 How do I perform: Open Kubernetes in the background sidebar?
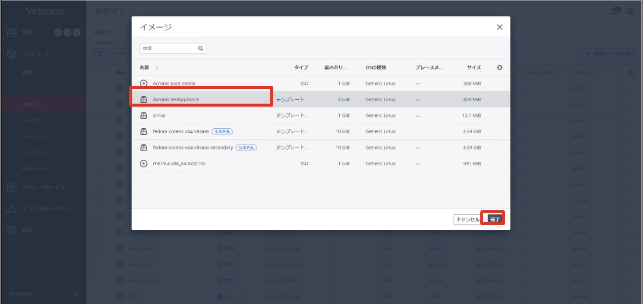(x=34, y=168)
